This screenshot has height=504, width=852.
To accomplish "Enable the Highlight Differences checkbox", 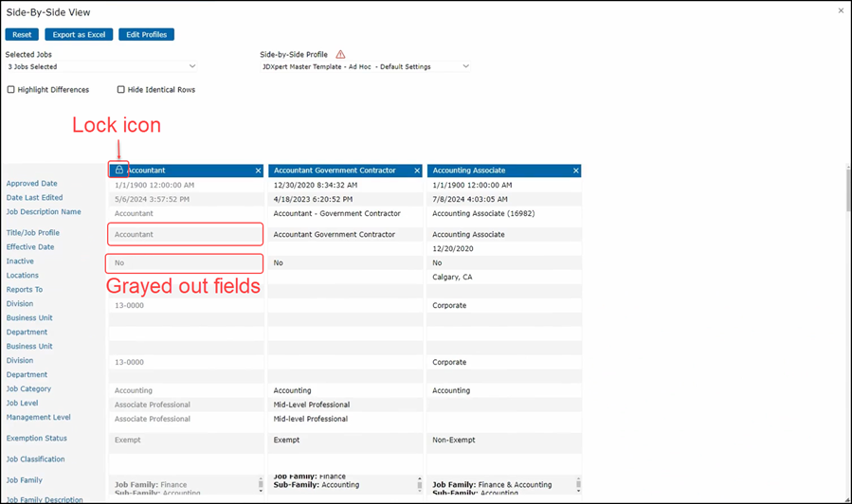I will point(11,90).
